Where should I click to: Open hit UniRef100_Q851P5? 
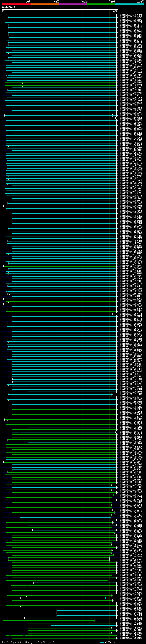tap(131, 20)
